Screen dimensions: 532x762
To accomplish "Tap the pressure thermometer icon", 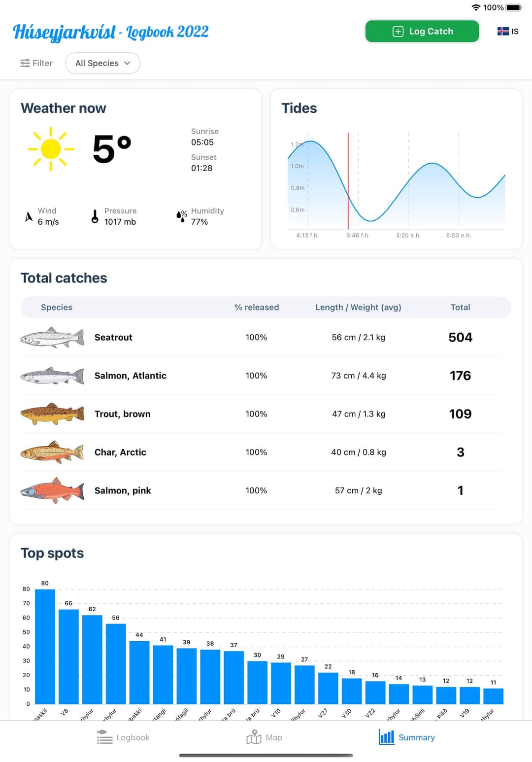I will click(x=95, y=216).
